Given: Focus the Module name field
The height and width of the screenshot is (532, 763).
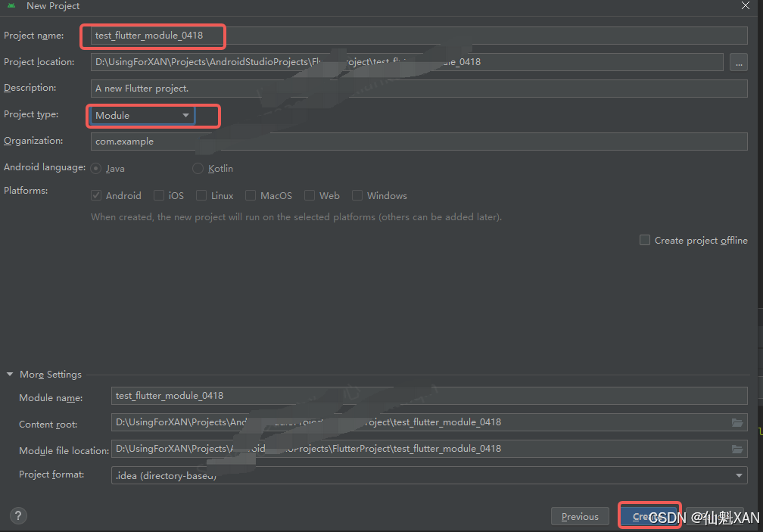Looking at the screenshot, I should point(429,396).
